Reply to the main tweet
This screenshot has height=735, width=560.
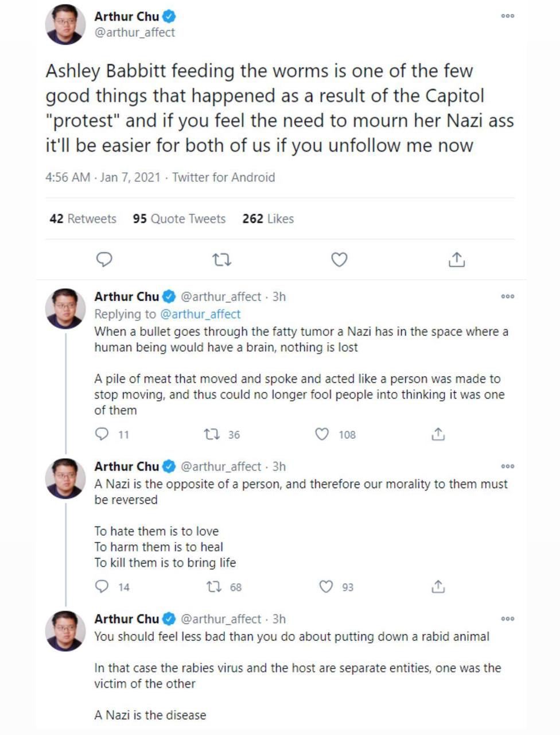tap(104, 260)
